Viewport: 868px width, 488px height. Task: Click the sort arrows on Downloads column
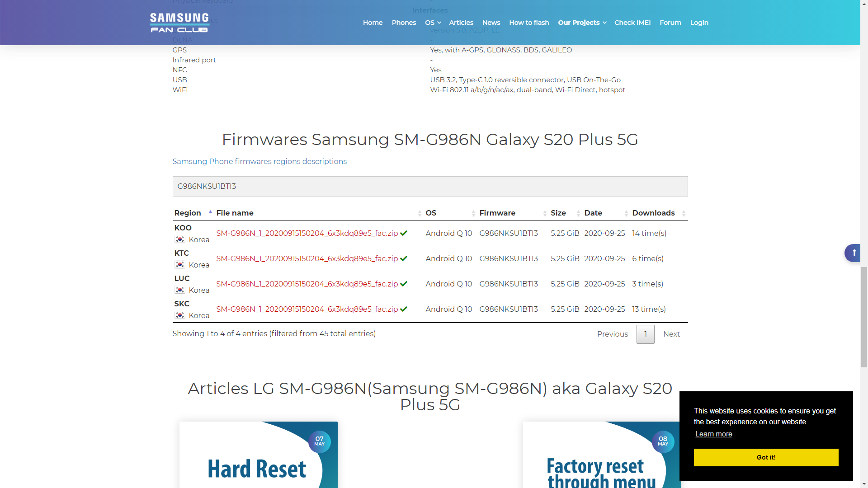click(684, 213)
